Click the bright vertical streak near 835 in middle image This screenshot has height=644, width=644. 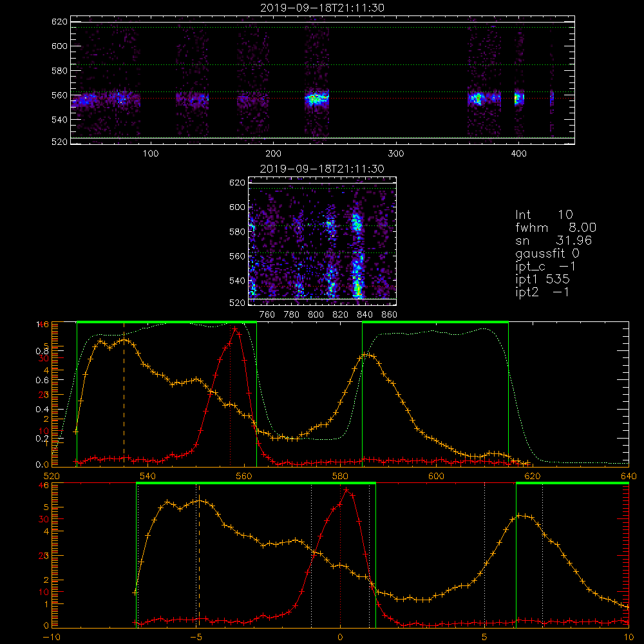pos(357,254)
